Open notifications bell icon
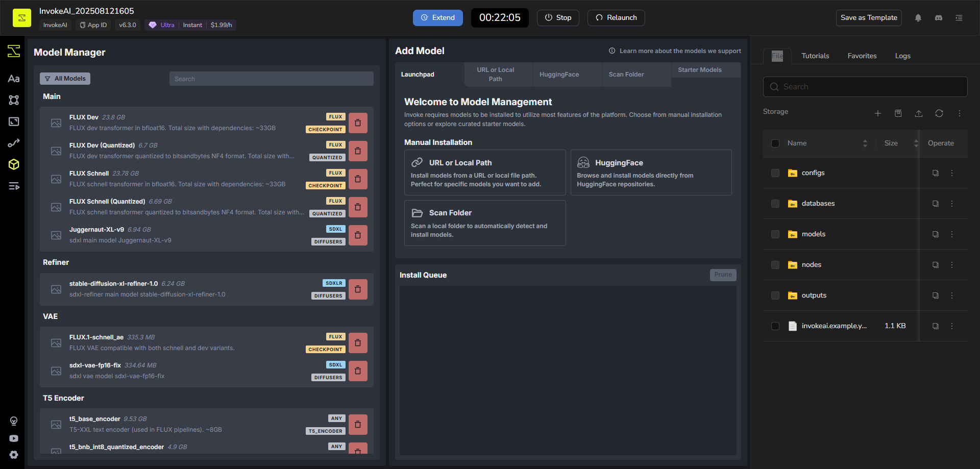The image size is (980, 469). (x=918, y=18)
